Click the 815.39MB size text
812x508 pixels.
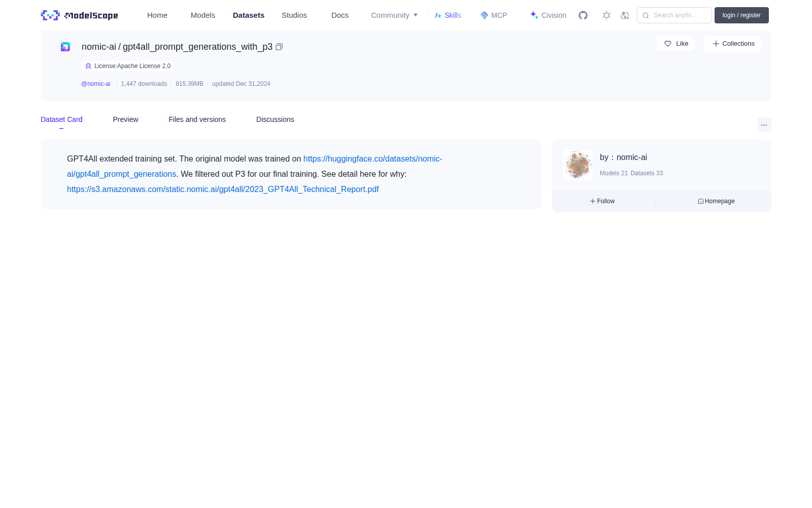189,84
